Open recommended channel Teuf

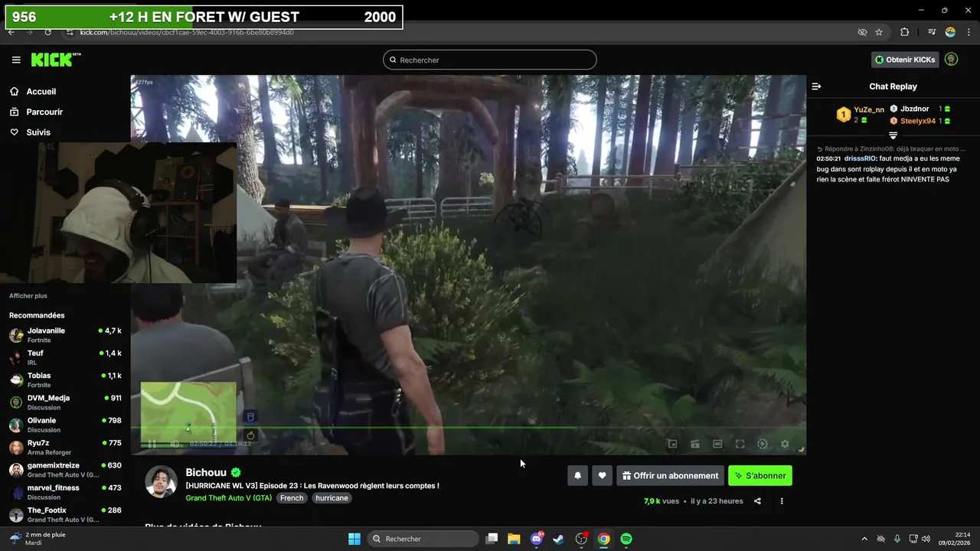click(x=65, y=357)
